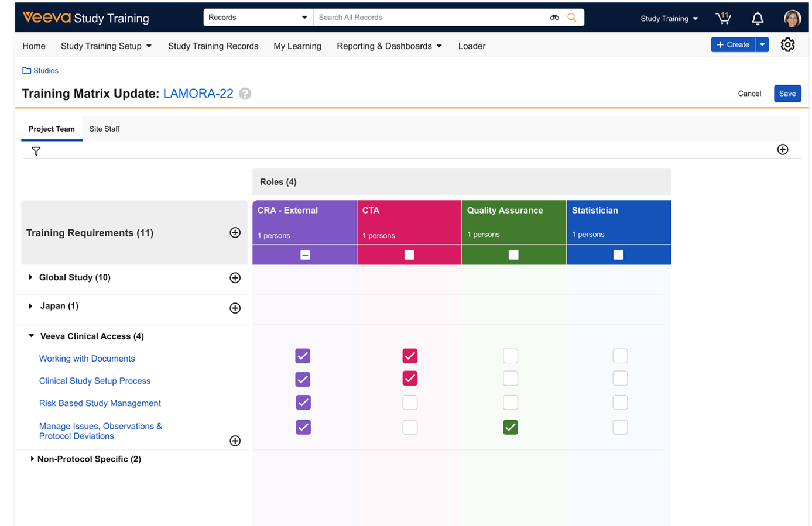Open the Records search type dropdown
This screenshot has width=812, height=526.
tap(258, 18)
